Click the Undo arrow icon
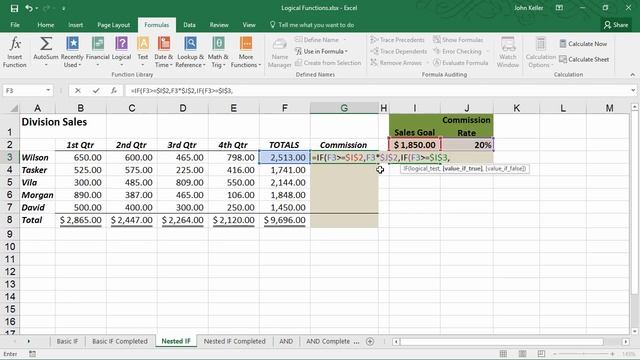The image size is (640, 360). coord(29,8)
